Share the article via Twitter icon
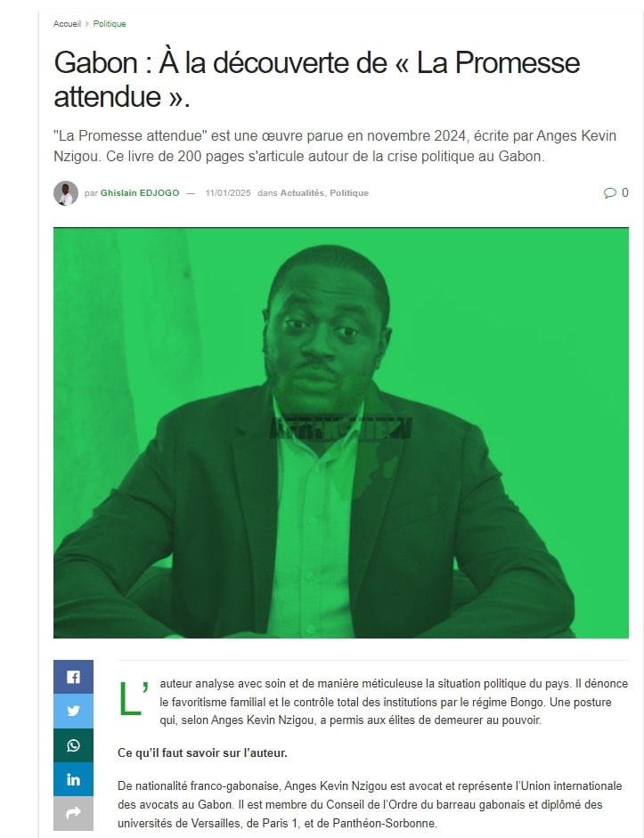 73,711
